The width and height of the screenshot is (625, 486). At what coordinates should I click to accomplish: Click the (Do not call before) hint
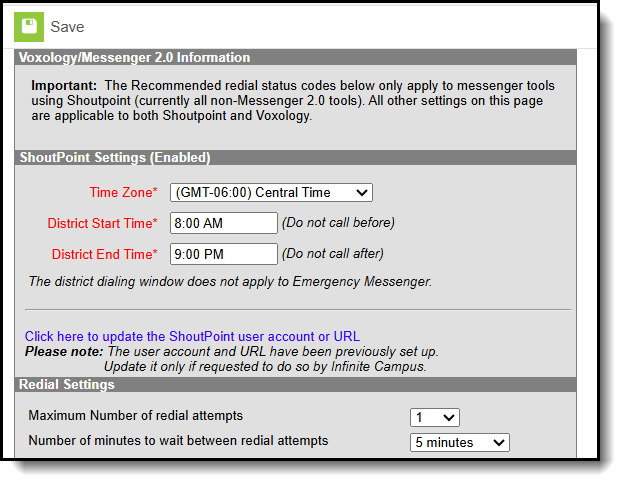coord(338,222)
